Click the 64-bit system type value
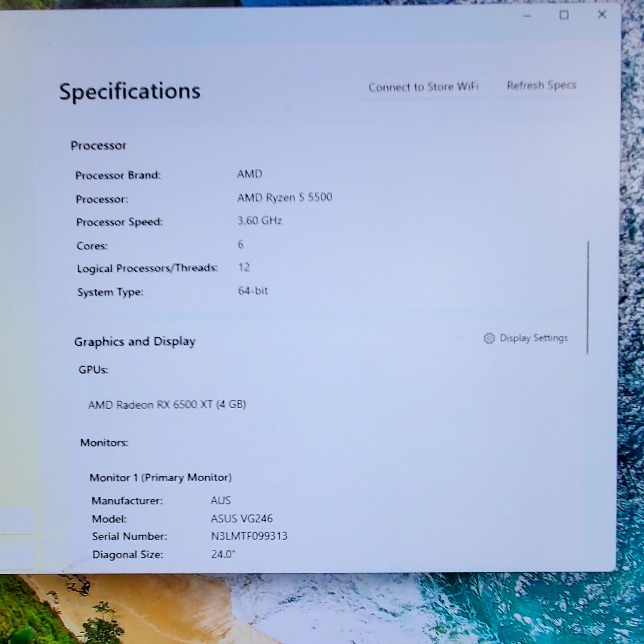Image resolution: width=644 pixels, height=644 pixels. pos(253,291)
